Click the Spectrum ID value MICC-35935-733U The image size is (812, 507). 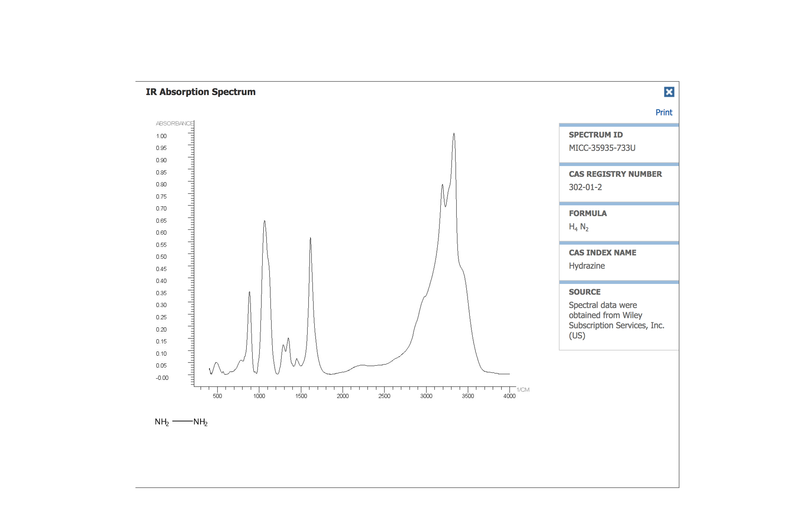602,148
